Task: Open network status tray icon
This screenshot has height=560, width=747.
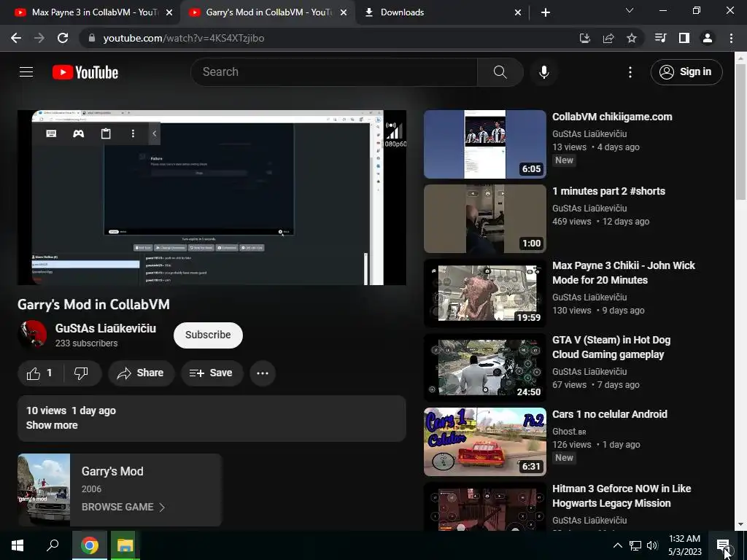Action: tap(635, 545)
